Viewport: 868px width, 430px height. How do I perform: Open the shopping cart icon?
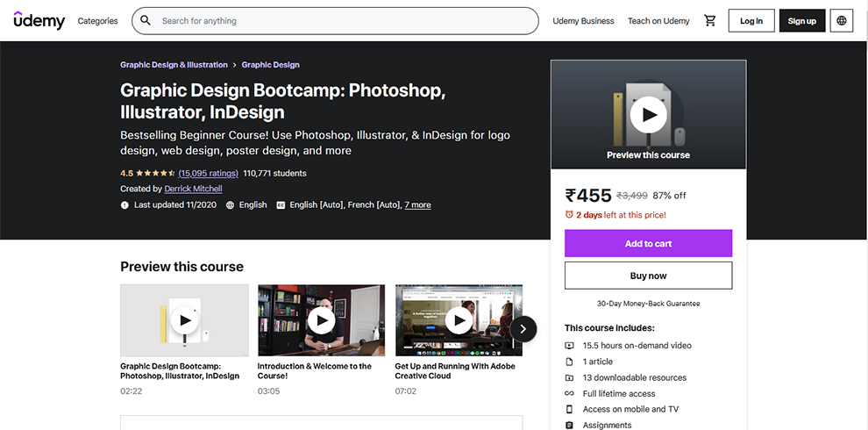point(709,20)
